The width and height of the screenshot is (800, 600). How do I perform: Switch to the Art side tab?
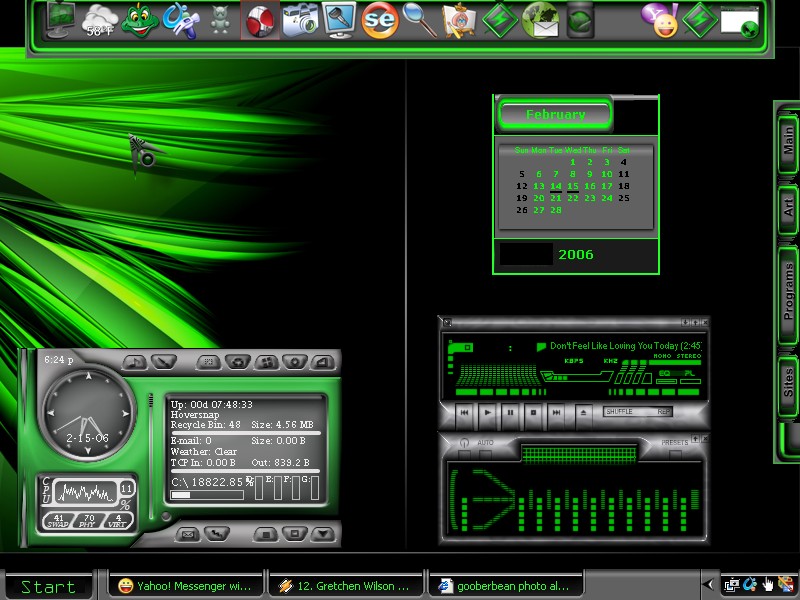[788, 207]
